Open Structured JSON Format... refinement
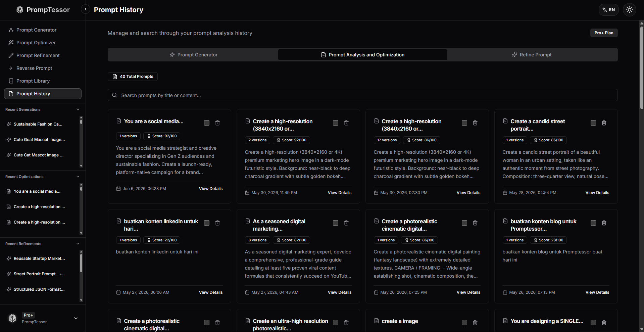The height and width of the screenshot is (332, 644). 38,289
